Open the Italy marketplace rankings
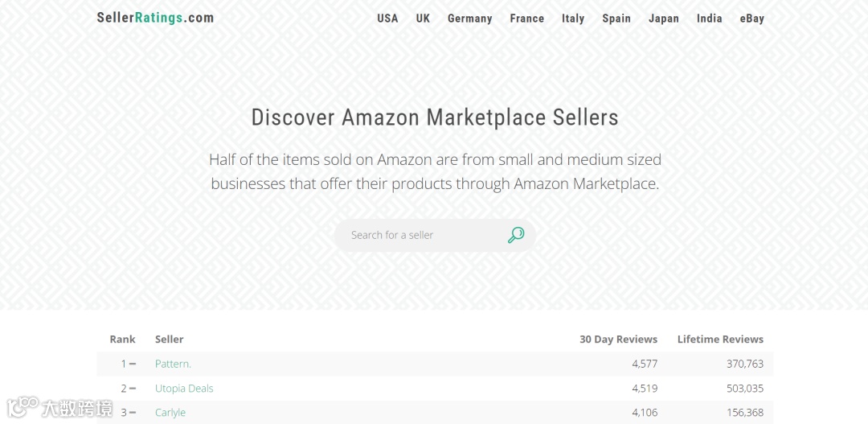The image size is (868, 424). click(573, 19)
